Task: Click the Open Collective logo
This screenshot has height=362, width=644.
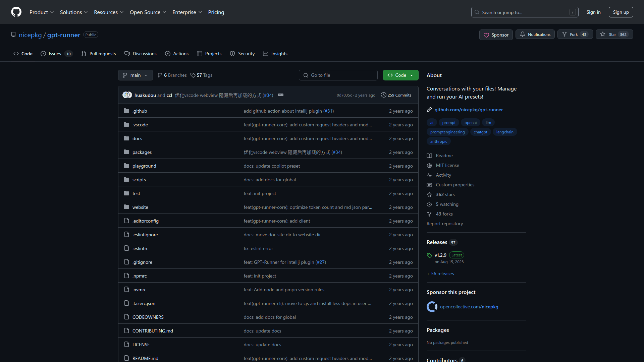Action: (432, 307)
